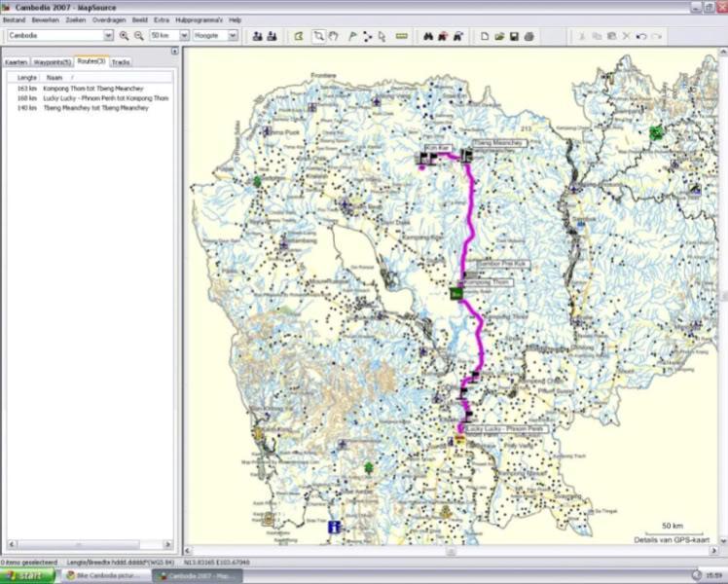Click the Sambor Prei Kuk waypoint label
This screenshot has height=584, width=728.
pyautogui.click(x=503, y=264)
